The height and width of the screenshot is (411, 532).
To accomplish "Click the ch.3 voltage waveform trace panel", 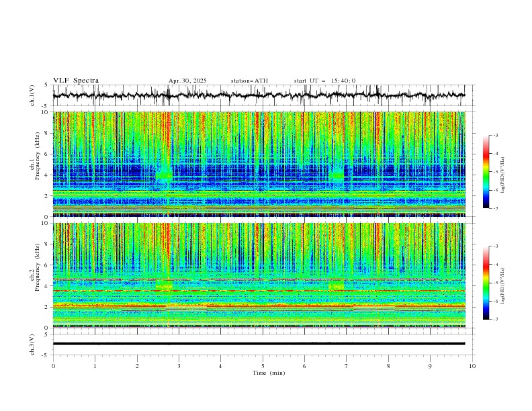I will 263,345.
